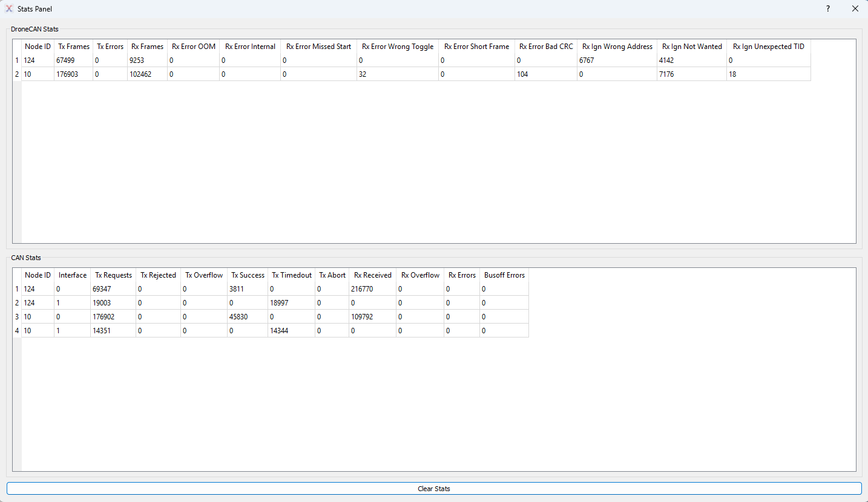
Task: Select Busoff Errors column header
Action: 504,275
